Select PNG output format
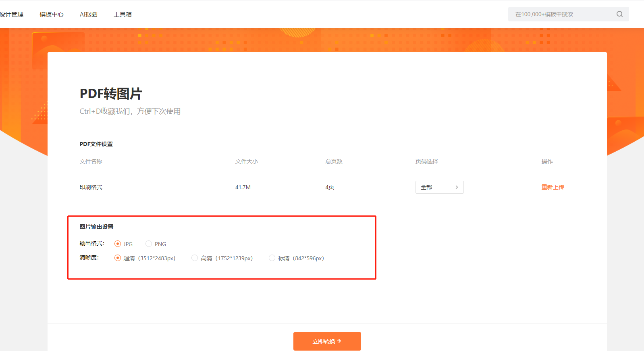The width and height of the screenshot is (644, 351). point(149,244)
